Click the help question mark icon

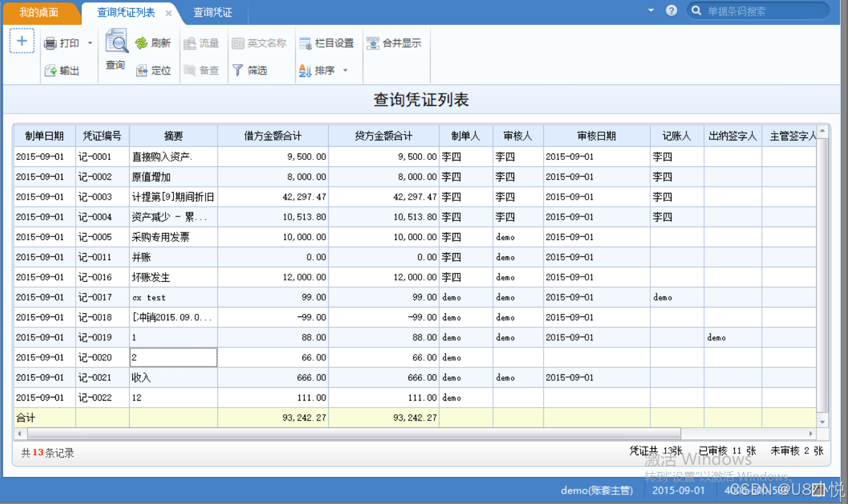pyautogui.click(x=671, y=11)
